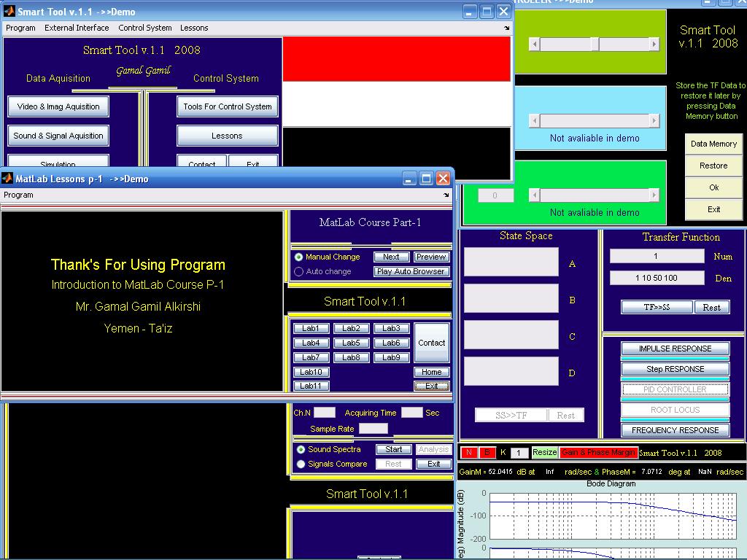Open the External Interface menu

[x=77, y=28]
